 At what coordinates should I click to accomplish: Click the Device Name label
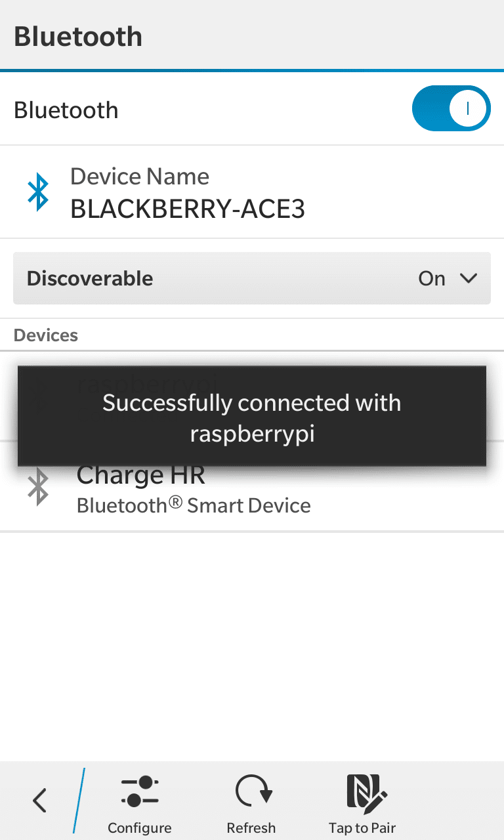(140, 176)
